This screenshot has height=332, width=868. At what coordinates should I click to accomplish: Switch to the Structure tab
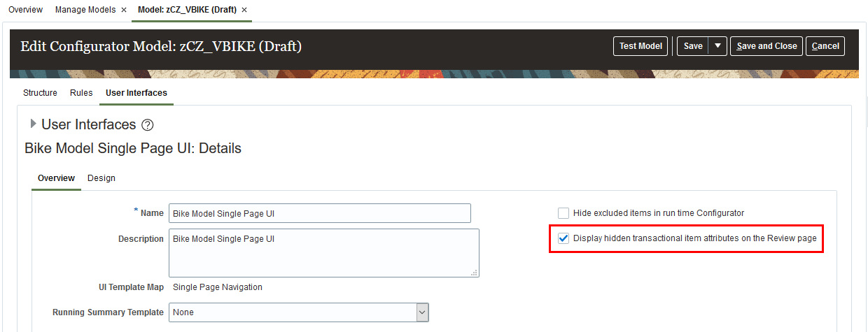coord(40,93)
